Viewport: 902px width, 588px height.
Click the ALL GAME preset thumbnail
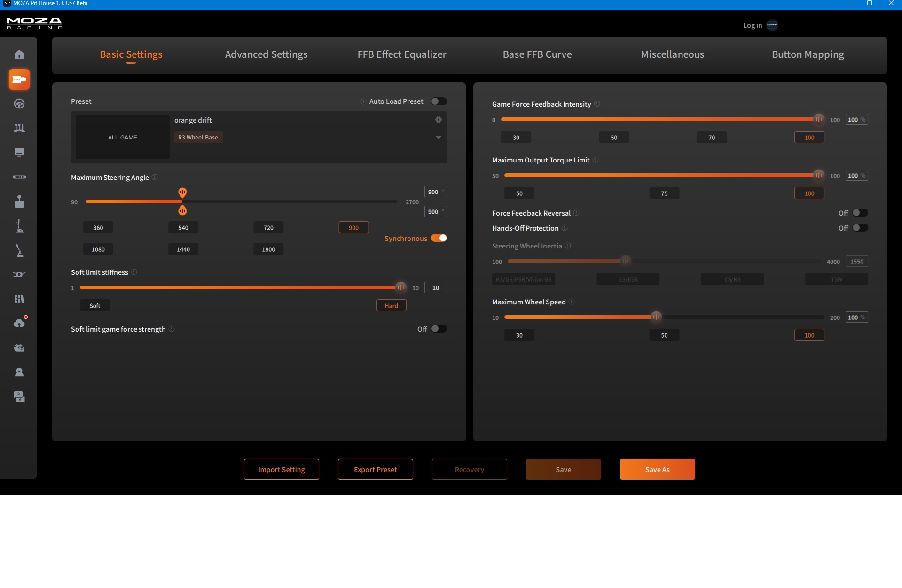123,137
